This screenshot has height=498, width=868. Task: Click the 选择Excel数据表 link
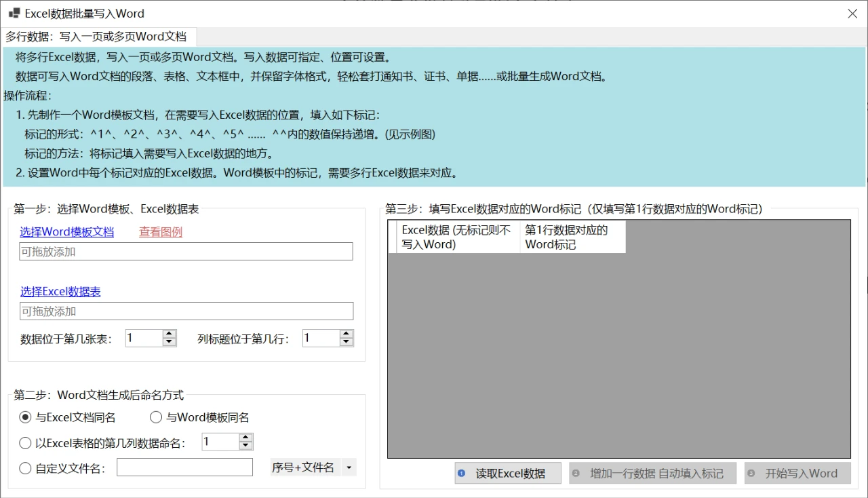click(60, 292)
